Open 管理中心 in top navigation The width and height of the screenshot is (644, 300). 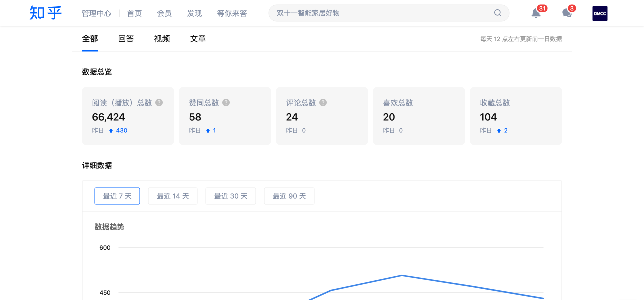click(96, 13)
